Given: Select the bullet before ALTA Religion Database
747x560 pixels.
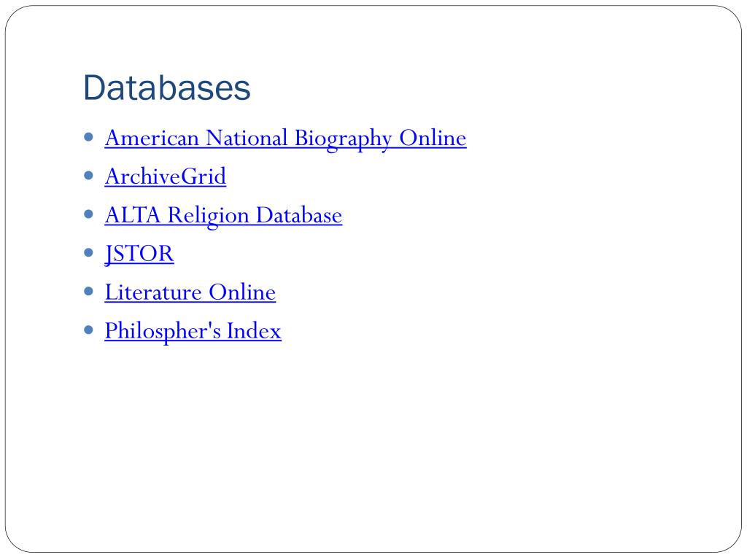Looking at the screenshot, I should [89, 214].
